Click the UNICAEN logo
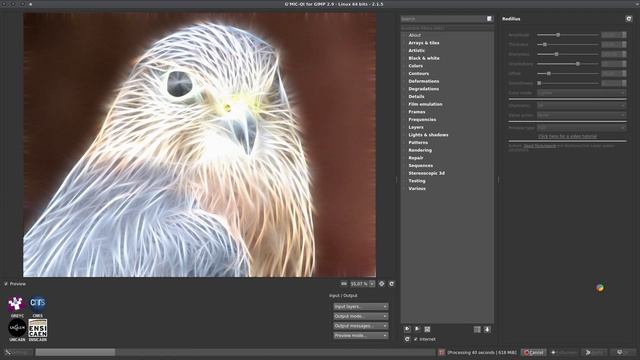Screen dimensions: 640x360 point(17,328)
